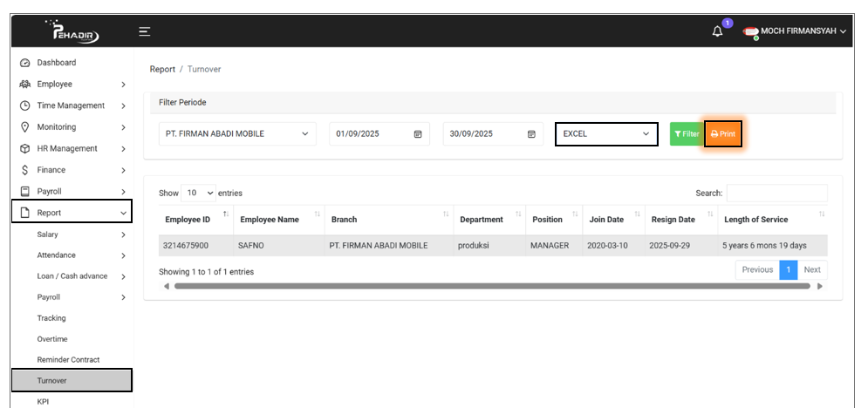
Task: Sort by Join Date column arrows
Action: (x=637, y=214)
